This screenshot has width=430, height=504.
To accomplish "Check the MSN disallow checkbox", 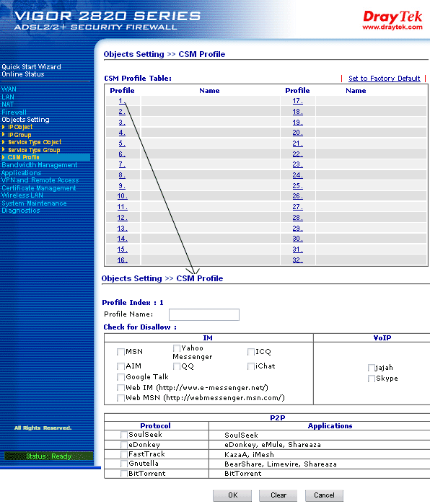I will coord(121,352).
